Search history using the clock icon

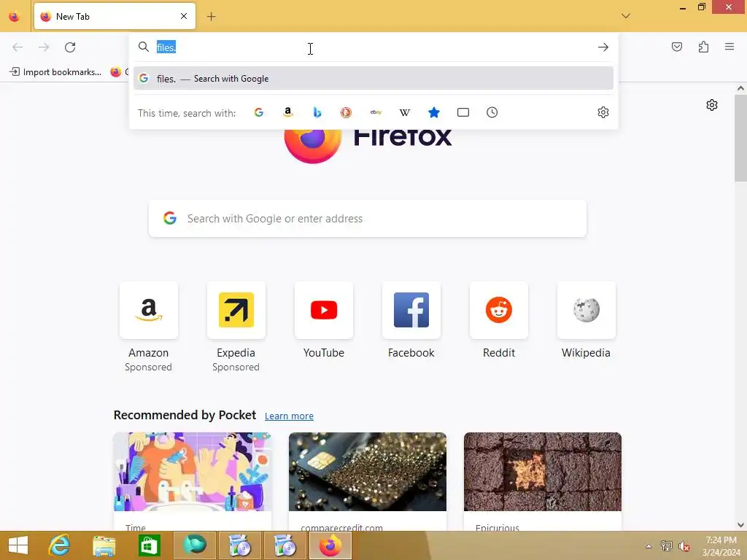pyautogui.click(x=492, y=112)
